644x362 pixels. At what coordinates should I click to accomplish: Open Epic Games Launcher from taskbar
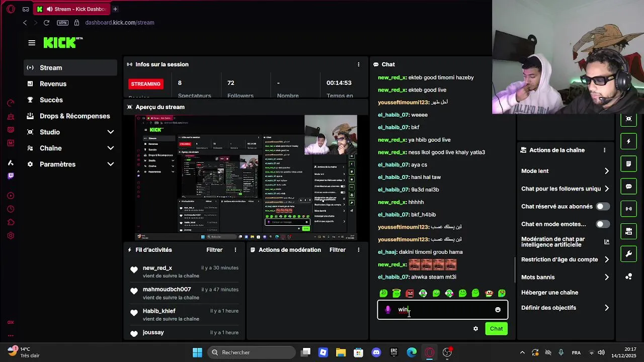point(393,352)
